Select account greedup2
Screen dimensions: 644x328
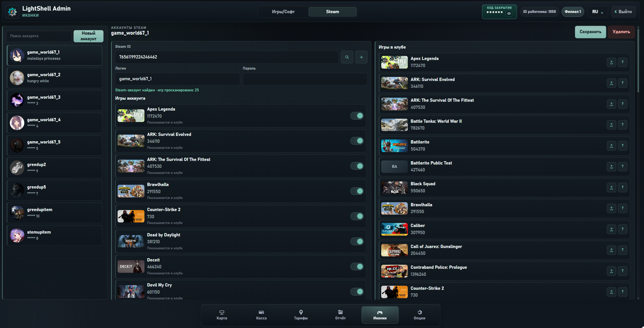(54, 168)
